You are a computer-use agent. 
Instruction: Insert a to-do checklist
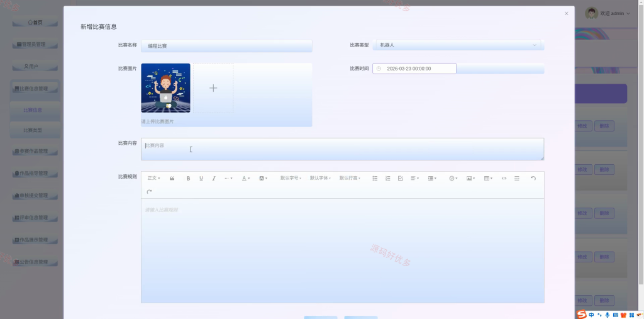point(401,179)
